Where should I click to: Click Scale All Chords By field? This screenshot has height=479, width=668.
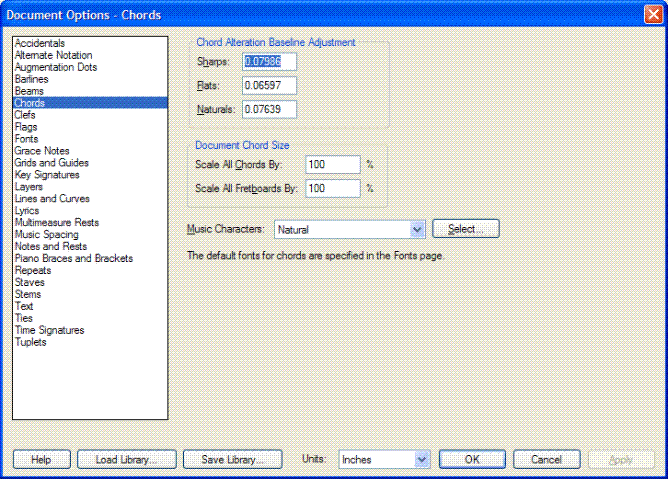click(333, 165)
